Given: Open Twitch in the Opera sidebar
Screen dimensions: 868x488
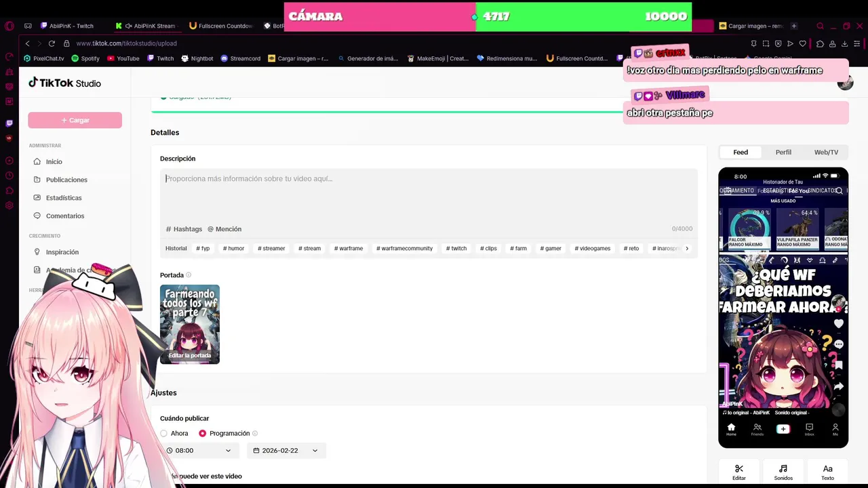Looking at the screenshot, I should [x=9, y=123].
